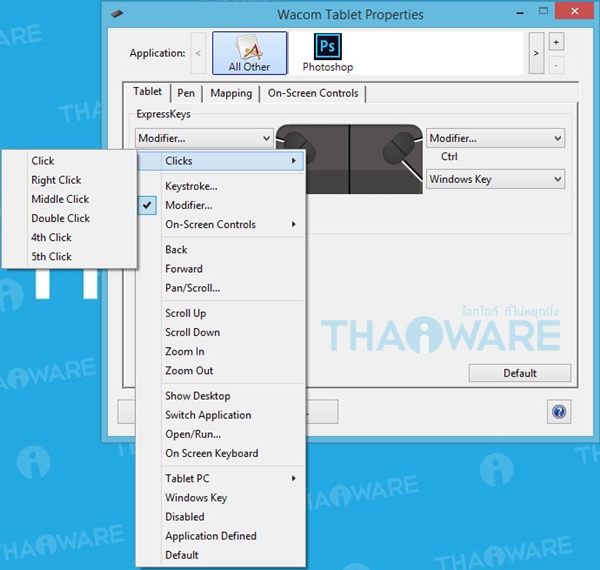
Task: Select Open/Run... from the menu
Action: click(x=220, y=434)
